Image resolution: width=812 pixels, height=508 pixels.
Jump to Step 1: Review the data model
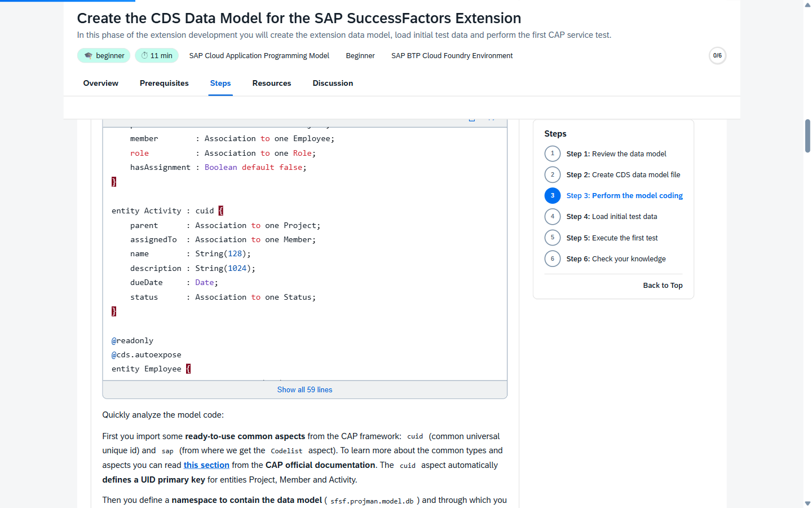click(x=616, y=154)
